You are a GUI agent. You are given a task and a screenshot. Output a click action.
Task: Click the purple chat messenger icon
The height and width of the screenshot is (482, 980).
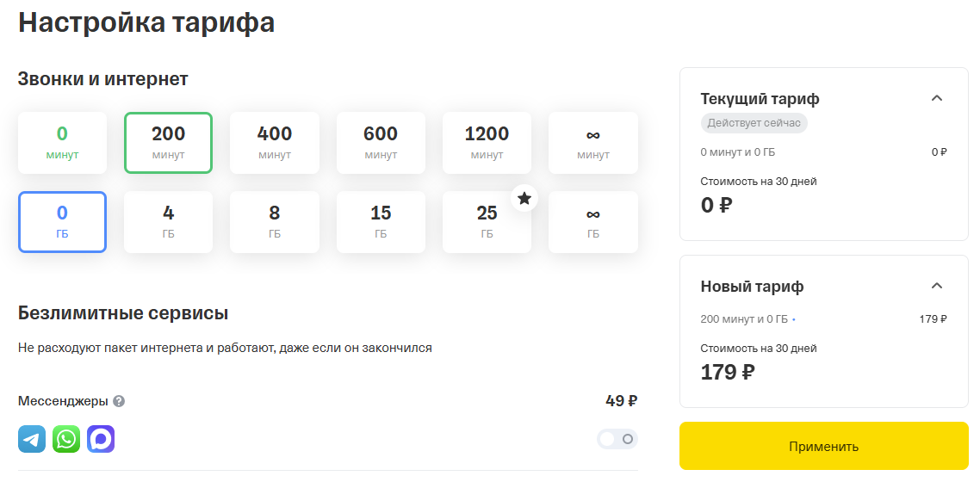point(101,439)
